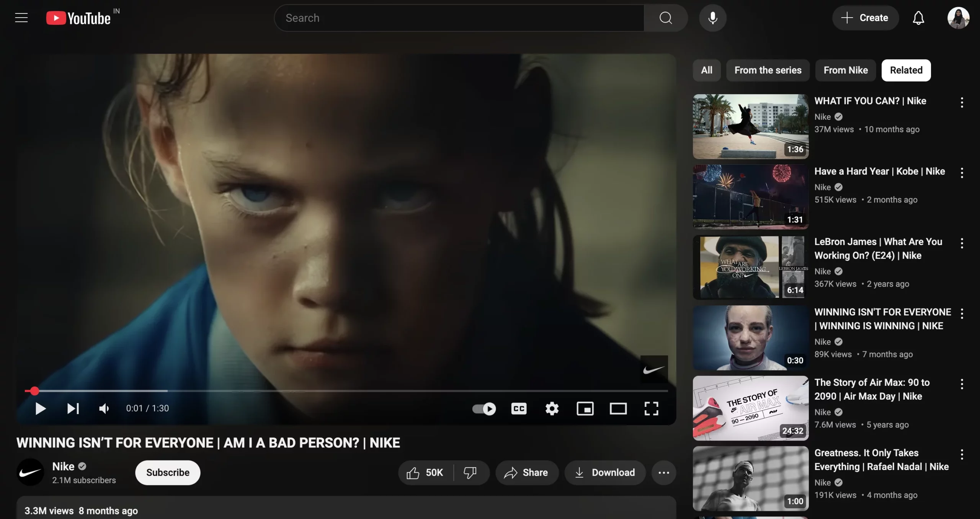Open 'Have a Hard Year' fireworks thumbnail

tap(751, 197)
